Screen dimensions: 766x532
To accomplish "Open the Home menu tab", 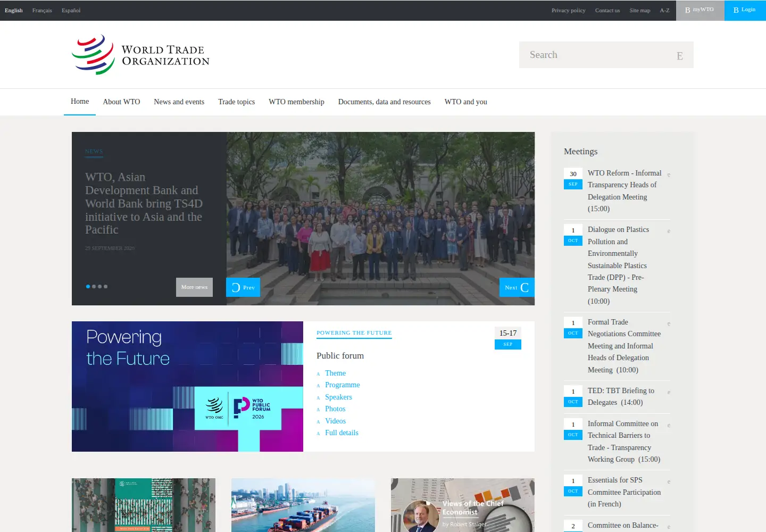I will 80,102.
